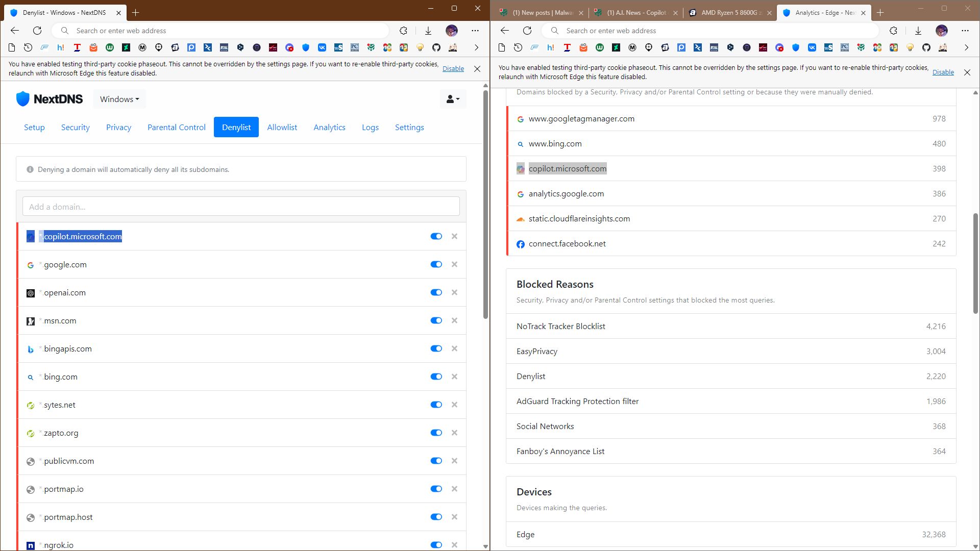Image resolution: width=980 pixels, height=551 pixels.
Task: Click the Denylist page vertical scrollbar
Action: click(x=485, y=205)
